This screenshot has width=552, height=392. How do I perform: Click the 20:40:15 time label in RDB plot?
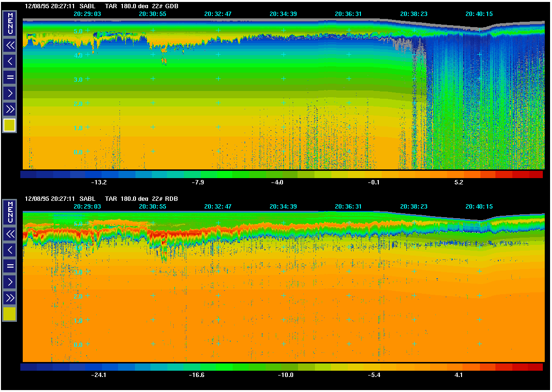(x=479, y=207)
